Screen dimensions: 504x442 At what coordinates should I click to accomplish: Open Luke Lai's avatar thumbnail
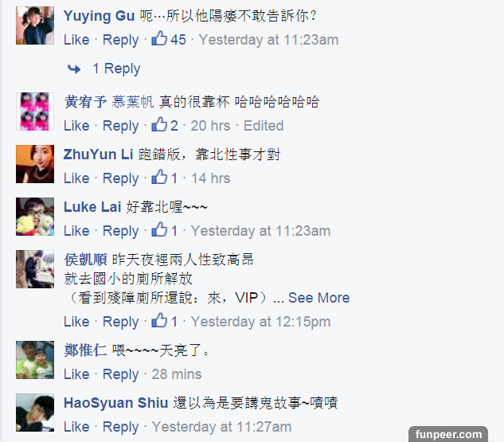point(35,217)
